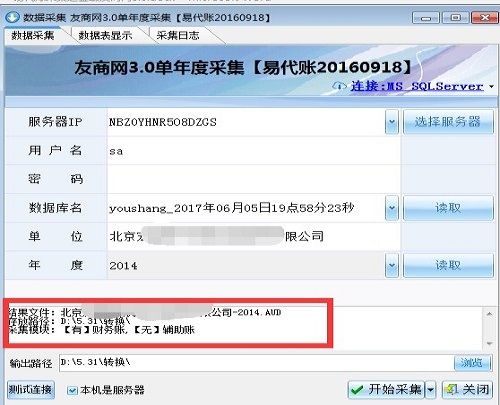The height and width of the screenshot is (405, 500).
Task: Click 读取 button next to database name
Action: tap(448, 208)
